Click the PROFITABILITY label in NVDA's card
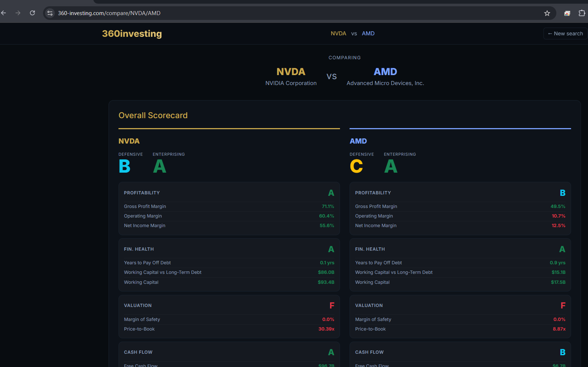Image resolution: width=588 pixels, height=367 pixels. pos(142,193)
